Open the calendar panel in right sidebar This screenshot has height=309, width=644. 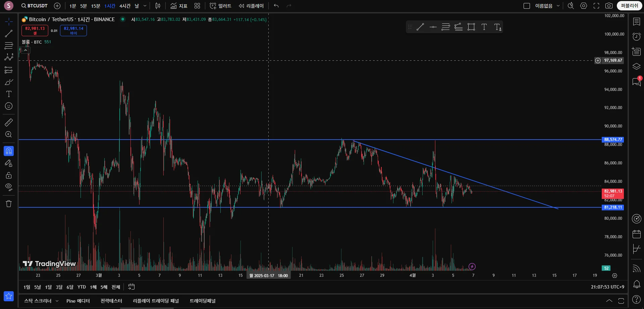click(x=637, y=234)
